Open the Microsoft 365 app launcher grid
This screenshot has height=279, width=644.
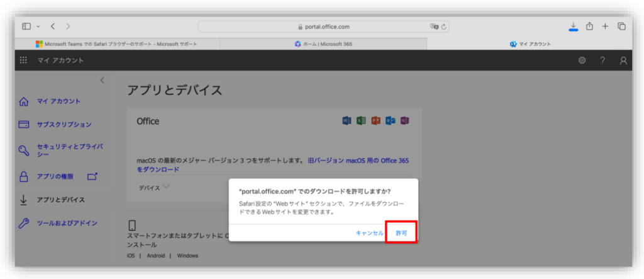point(23,60)
